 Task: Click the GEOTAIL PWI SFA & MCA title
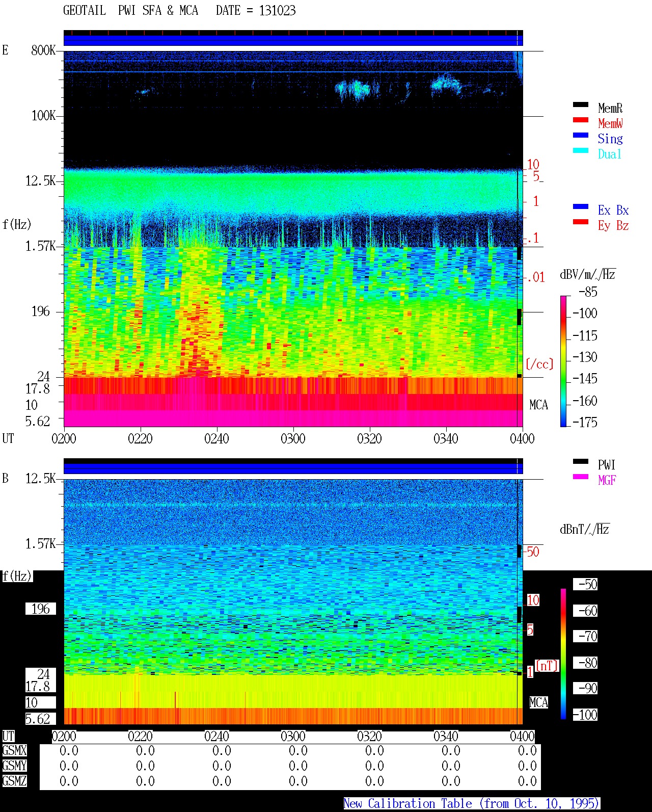(x=130, y=11)
